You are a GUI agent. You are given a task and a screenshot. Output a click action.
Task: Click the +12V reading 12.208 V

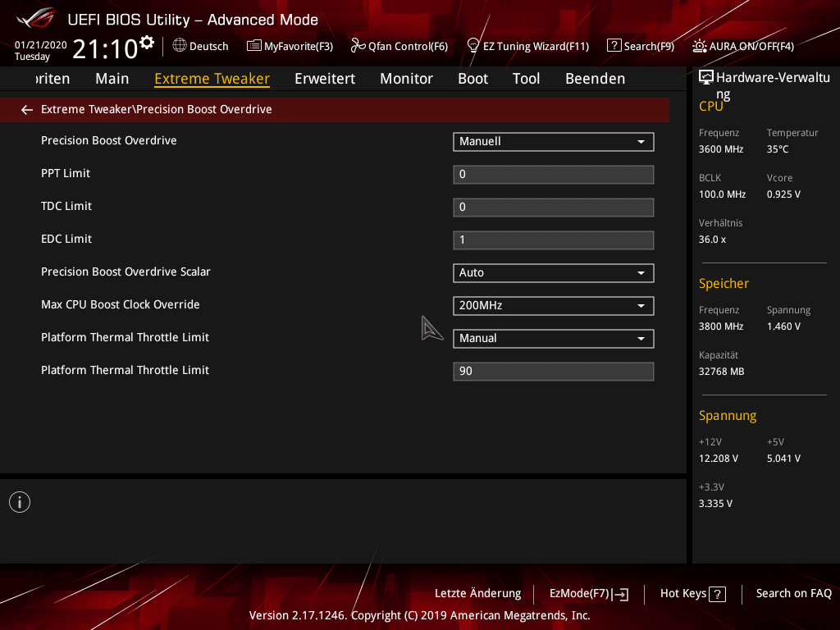[x=719, y=459]
